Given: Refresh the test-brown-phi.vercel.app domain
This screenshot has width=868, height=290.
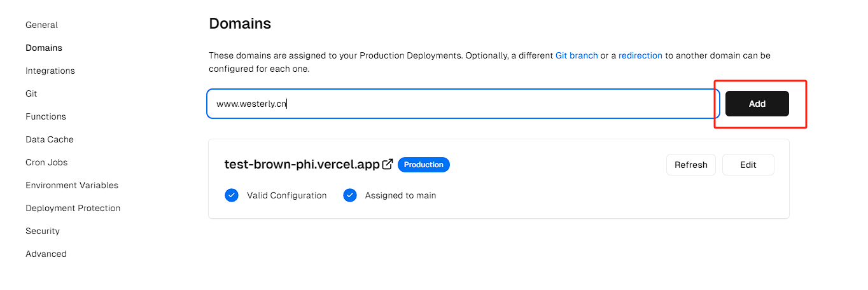Looking at the screenshot, I should pyautogui.click(x=690, y=165).
